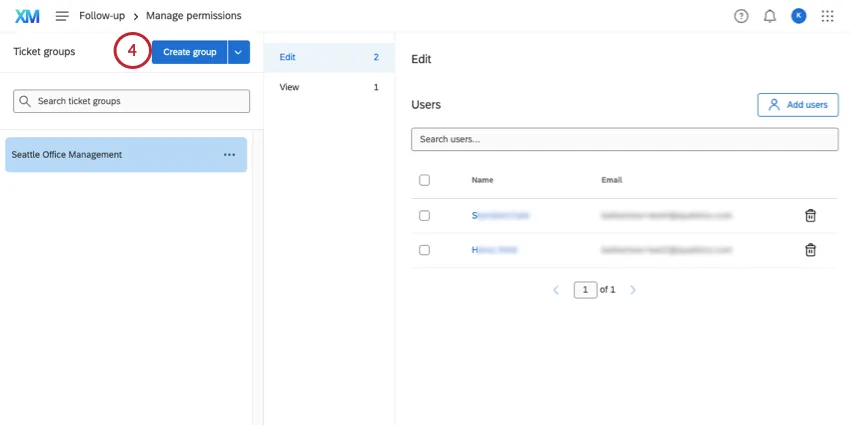Click the Follow-up breadcrumb link
The height and width of the screenshot is (425, 850).
click(x=103, y=16)
